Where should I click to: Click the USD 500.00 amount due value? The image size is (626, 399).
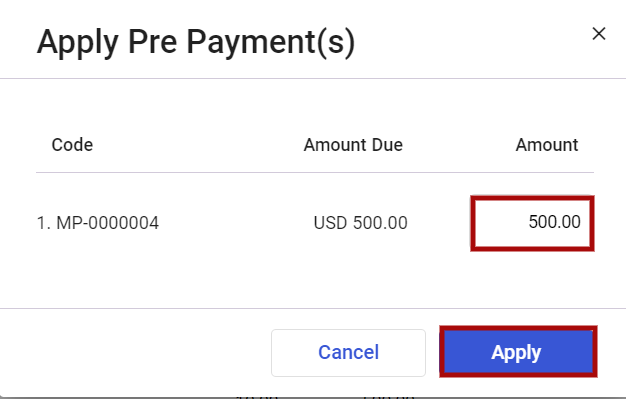coord(360,222)
